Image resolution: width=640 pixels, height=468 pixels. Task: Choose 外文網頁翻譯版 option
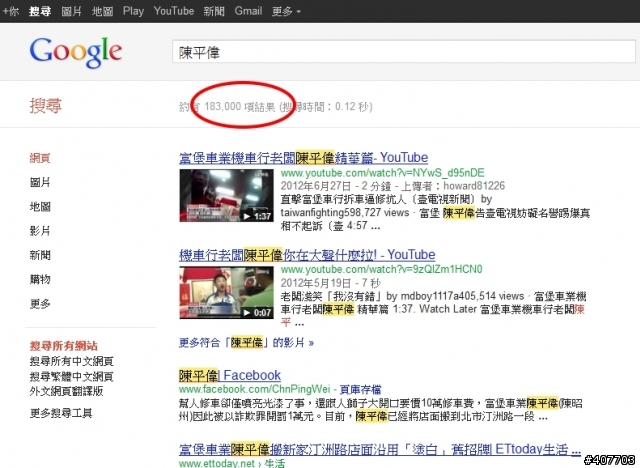tap(67, 391)
